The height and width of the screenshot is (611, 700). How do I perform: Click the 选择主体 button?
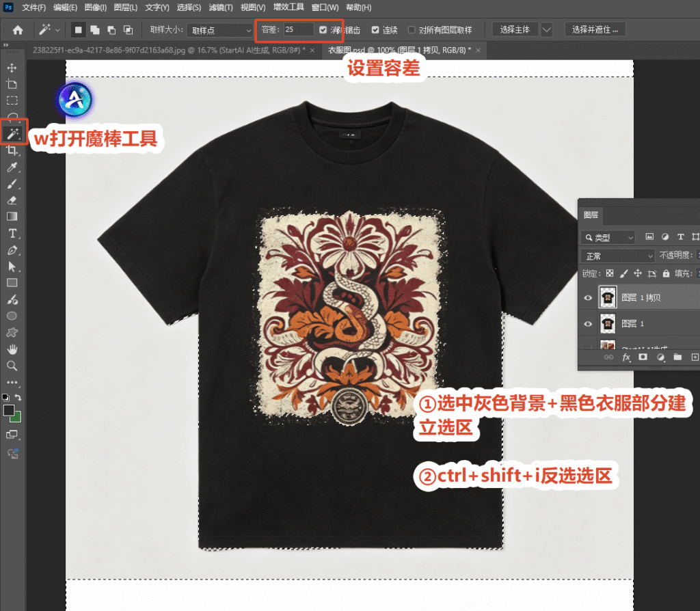[515, 30]
